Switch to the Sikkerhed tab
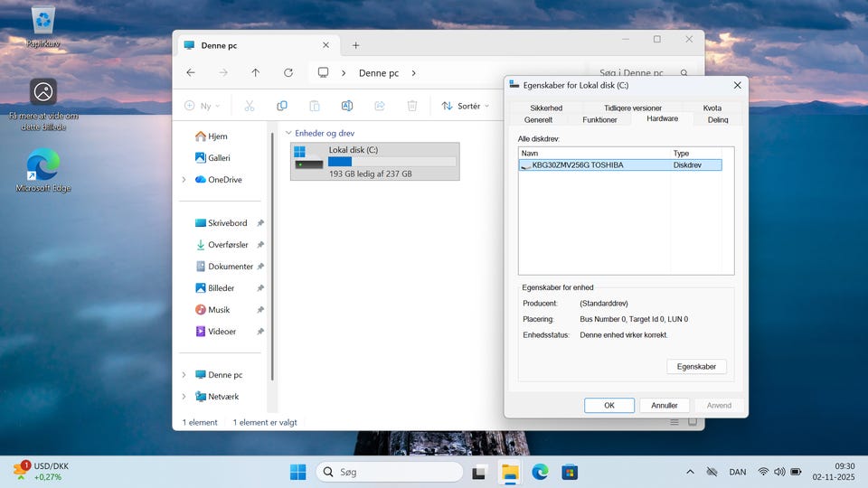This screenshot has height=488, width=868. [x=546, y=108]
